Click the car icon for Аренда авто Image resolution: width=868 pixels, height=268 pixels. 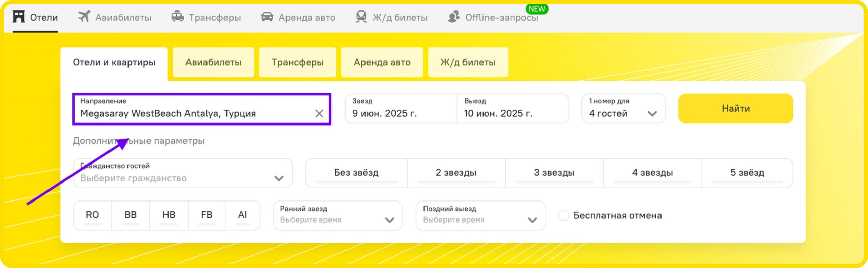[x=267, y=17]
